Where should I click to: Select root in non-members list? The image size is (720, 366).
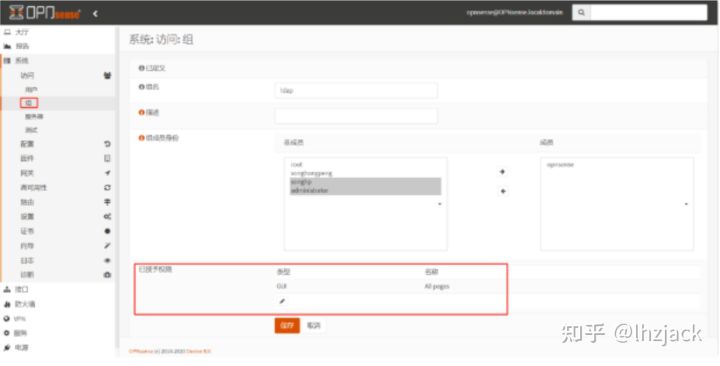[x=365, y=164]
